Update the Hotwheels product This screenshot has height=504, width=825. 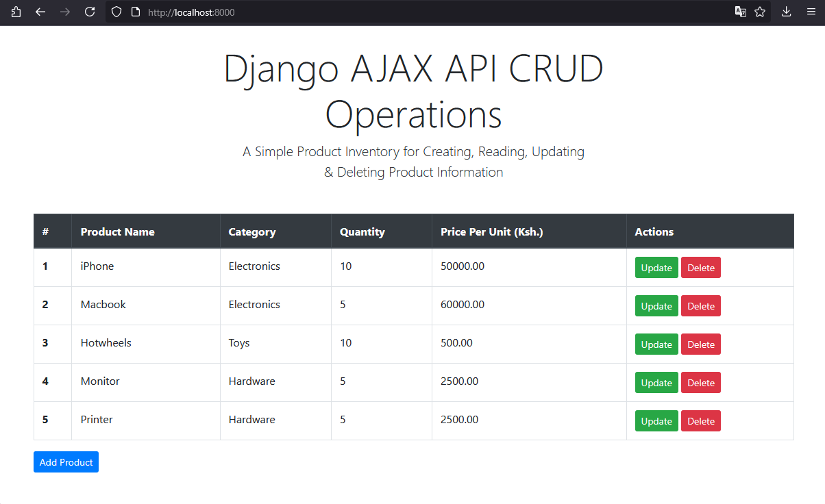pyautogui.click(x=656, y=344)
